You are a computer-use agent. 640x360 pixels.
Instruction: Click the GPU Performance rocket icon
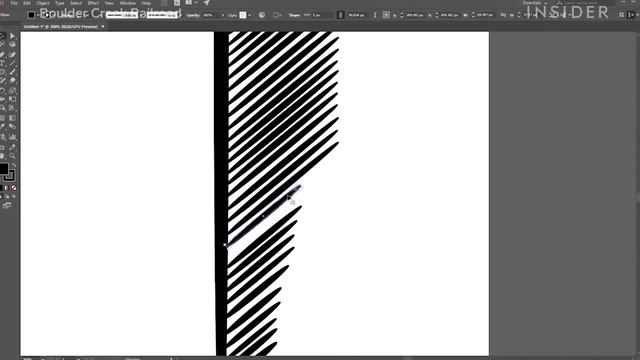point(207,3)
